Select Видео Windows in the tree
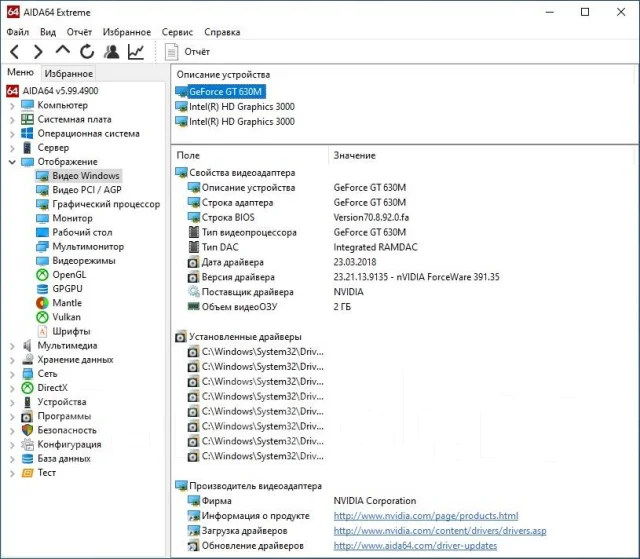The height and width of the screenshot is (559, 640). pos(78,176)
